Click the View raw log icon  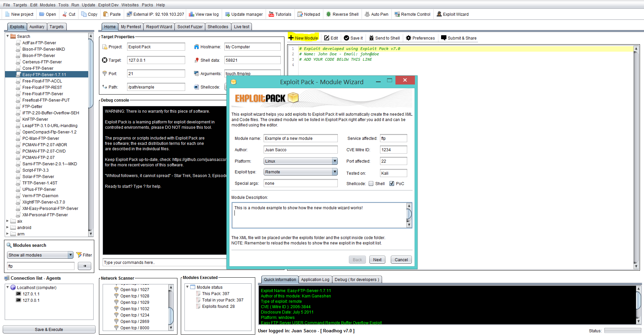click(192, 14)
